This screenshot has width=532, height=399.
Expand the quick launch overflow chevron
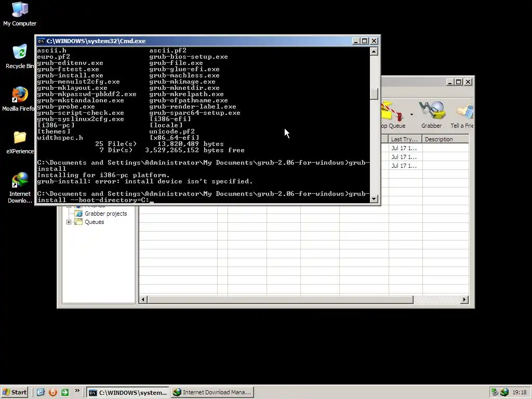click(77, 391)
